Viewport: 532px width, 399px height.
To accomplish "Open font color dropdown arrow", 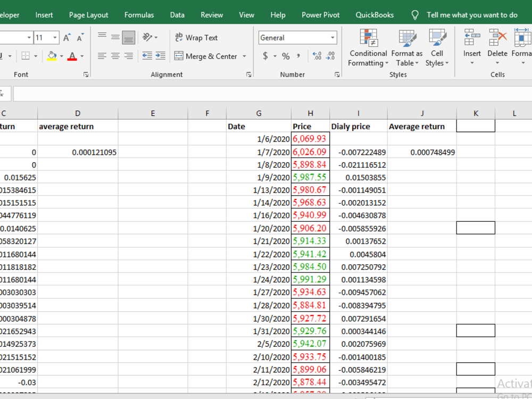I will point(82,56).
